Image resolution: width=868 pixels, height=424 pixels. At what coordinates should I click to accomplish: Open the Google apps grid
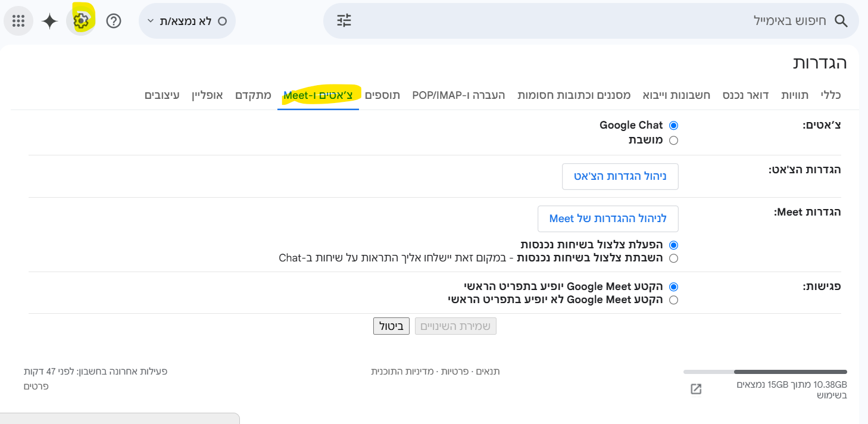[x=18, y=21]
